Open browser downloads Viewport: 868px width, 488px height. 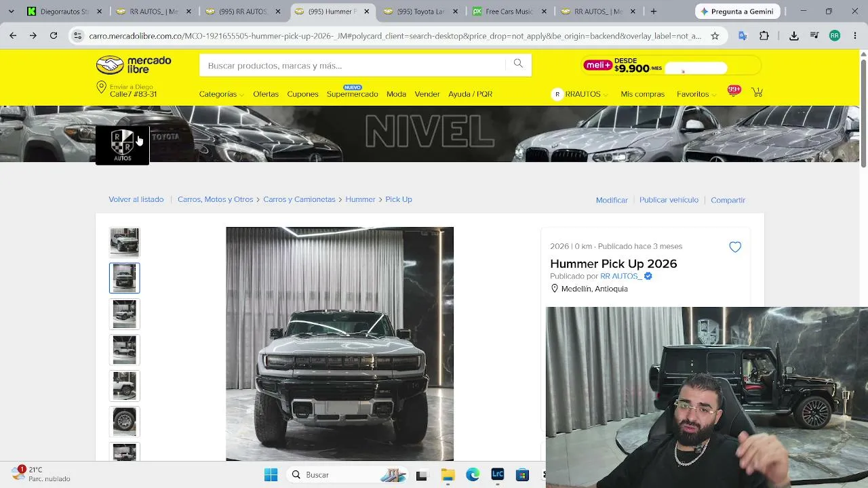(x=794, y=36)
